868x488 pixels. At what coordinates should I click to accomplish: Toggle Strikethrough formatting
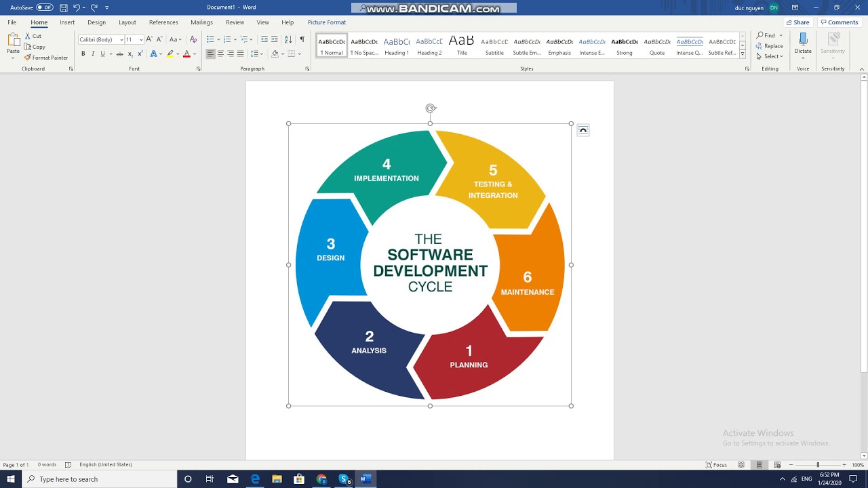click(120, 54)
